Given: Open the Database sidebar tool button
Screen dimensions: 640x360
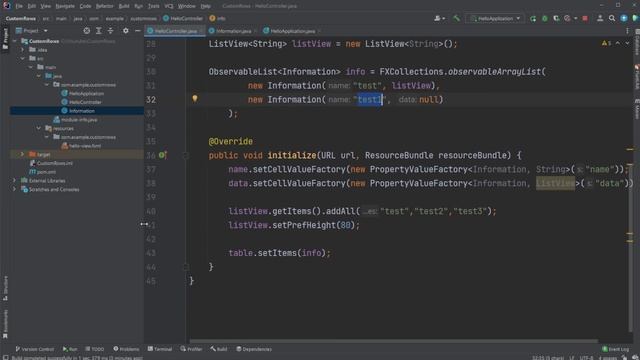Looking at the screenshot, I should point(636,42).
